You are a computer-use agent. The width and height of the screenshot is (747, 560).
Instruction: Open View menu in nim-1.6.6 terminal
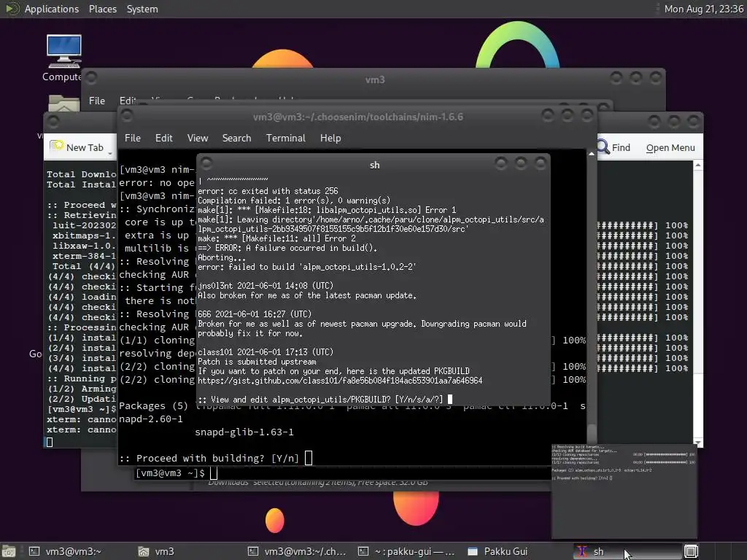click(197, 138)
